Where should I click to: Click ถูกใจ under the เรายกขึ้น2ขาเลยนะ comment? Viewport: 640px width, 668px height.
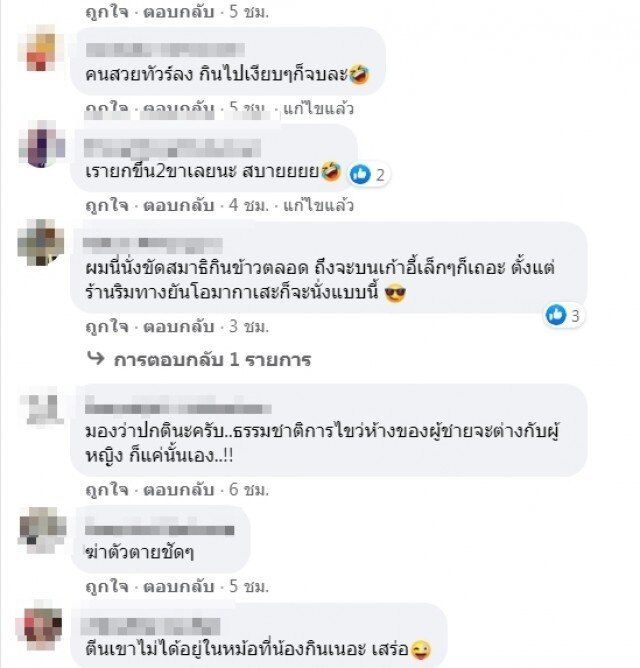click(107, 205)
